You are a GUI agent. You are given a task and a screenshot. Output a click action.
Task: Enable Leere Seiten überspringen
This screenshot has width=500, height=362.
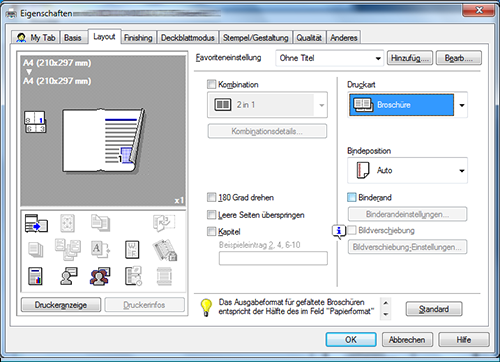coord(211,215)
